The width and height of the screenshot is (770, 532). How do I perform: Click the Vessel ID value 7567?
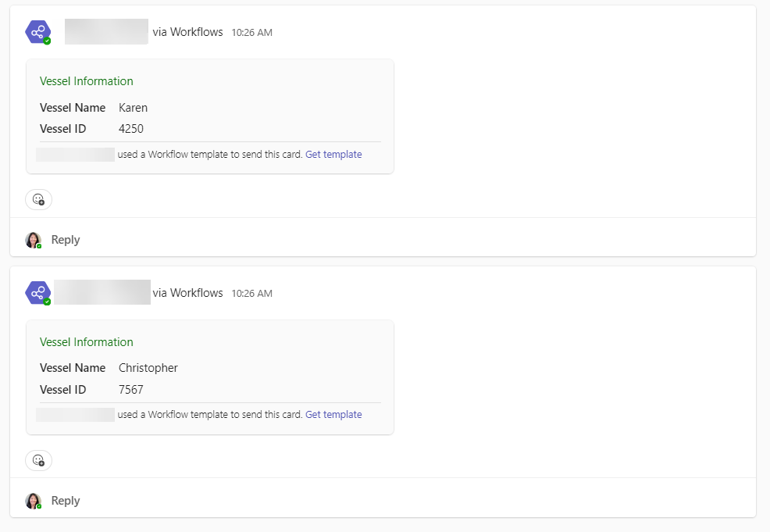131,390
